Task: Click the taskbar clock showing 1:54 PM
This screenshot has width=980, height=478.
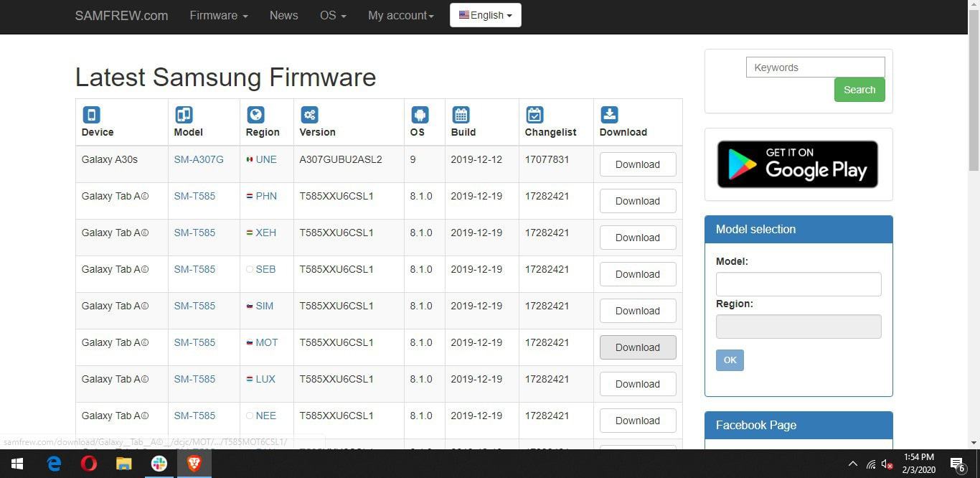Action: pos(919,464)
